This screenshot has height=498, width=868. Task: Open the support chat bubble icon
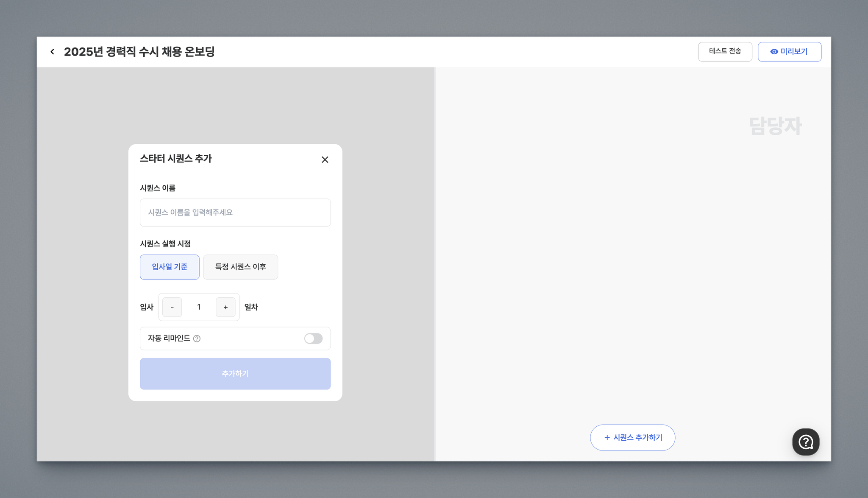point(805,442)
